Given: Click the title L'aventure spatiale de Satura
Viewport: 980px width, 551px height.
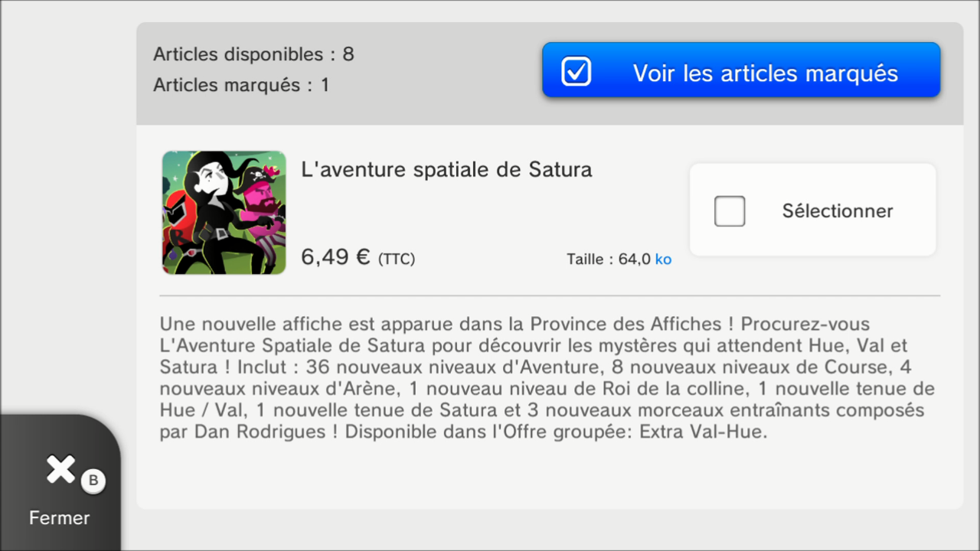Looking at the screenshot, I should coord(447,169).
